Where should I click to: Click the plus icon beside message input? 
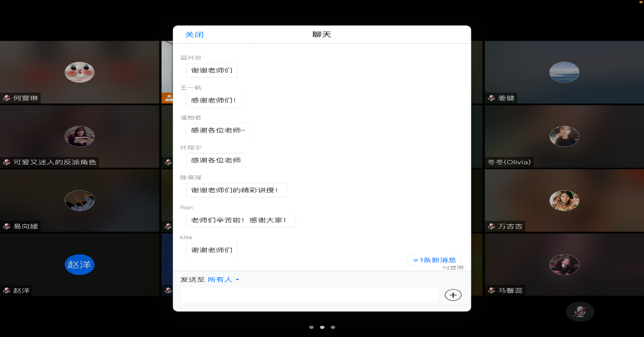point(453,295)
